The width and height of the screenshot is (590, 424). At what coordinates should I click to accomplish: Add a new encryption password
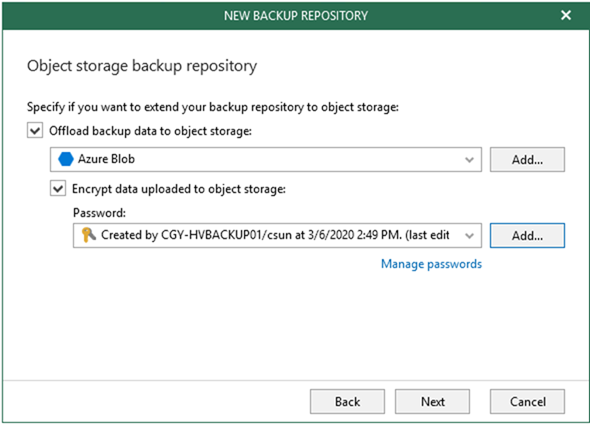pos(527,236)
